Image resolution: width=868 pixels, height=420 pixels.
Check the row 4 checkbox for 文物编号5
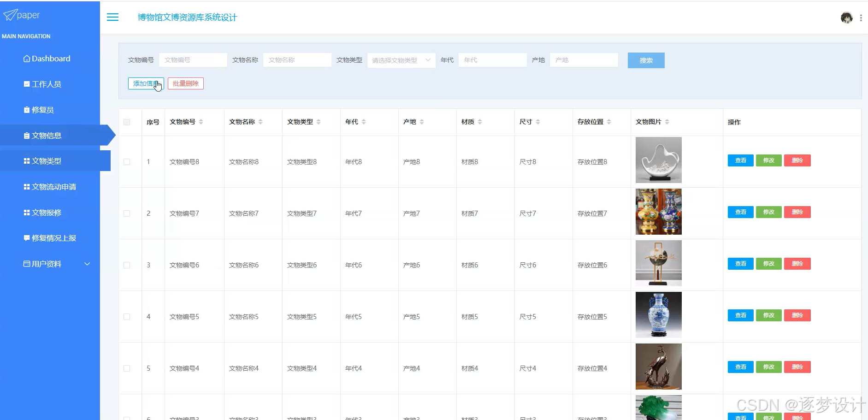point(127,317)
